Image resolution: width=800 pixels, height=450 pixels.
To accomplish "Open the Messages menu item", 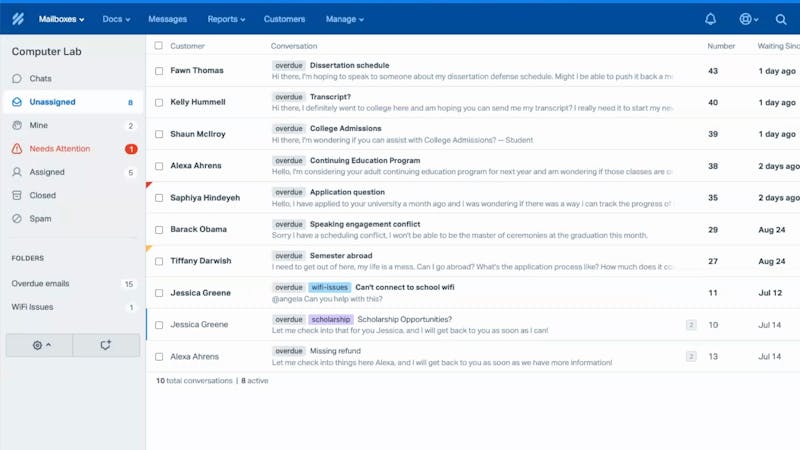I will coord(167,19).
